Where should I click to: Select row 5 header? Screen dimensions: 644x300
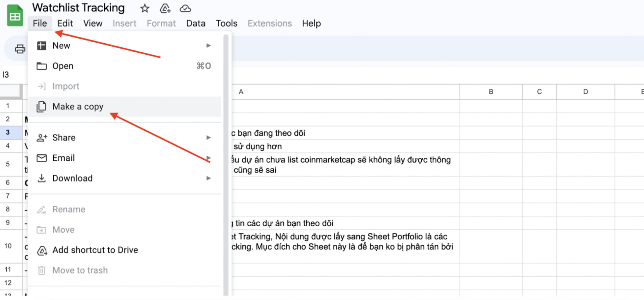(x=8, y=164)
